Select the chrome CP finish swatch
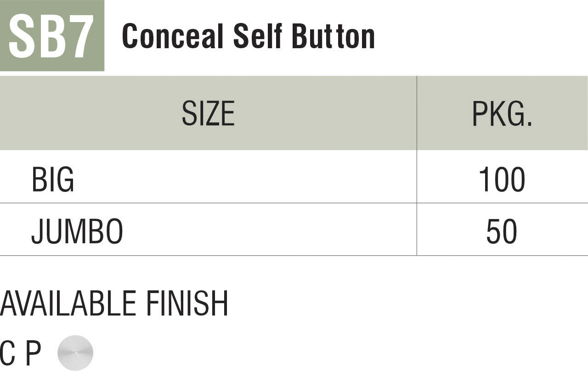 point(75,353)
